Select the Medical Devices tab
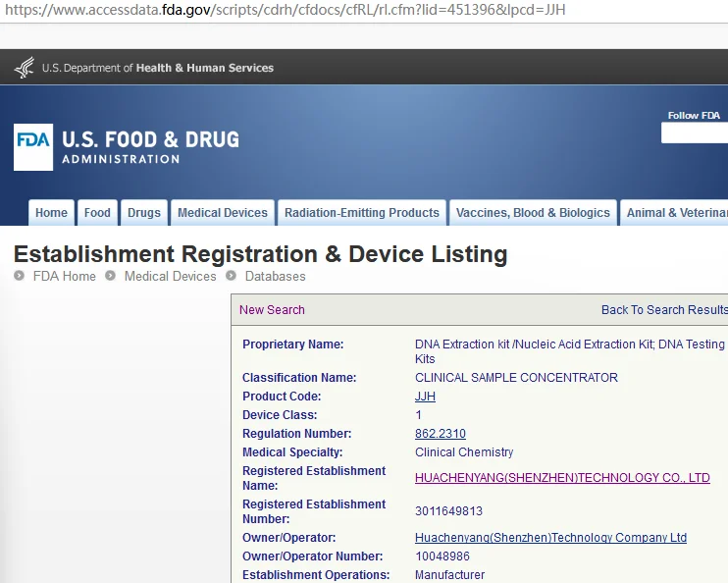The width and height of the screenshot is (728, 583). click(x=223, y=213)
